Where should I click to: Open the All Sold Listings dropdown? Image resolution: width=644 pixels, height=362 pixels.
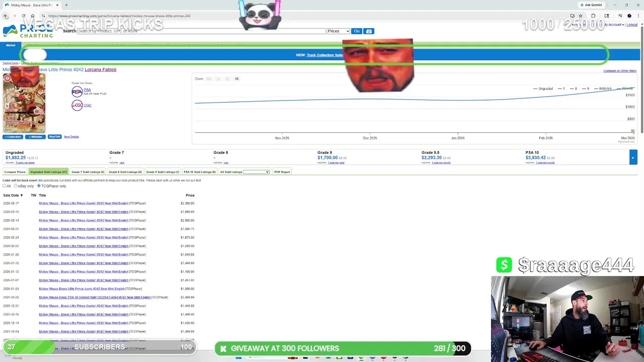256,172
